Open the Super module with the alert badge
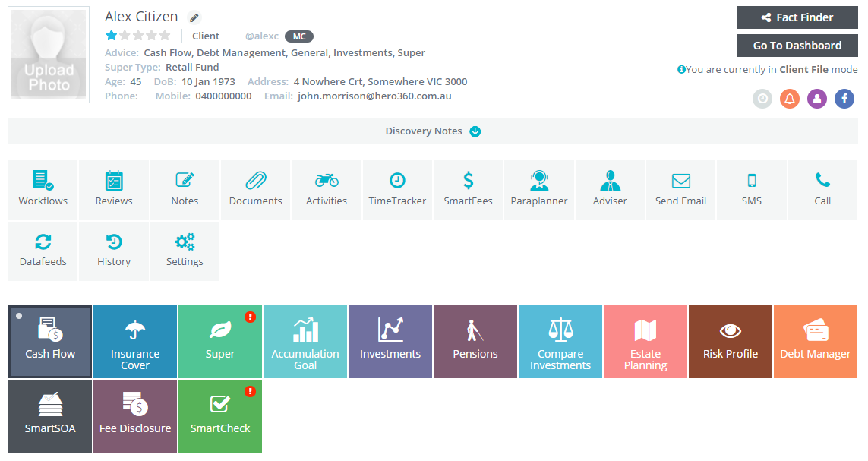The width and height of the screenshot is (868, 461). (x=219, y=342)
